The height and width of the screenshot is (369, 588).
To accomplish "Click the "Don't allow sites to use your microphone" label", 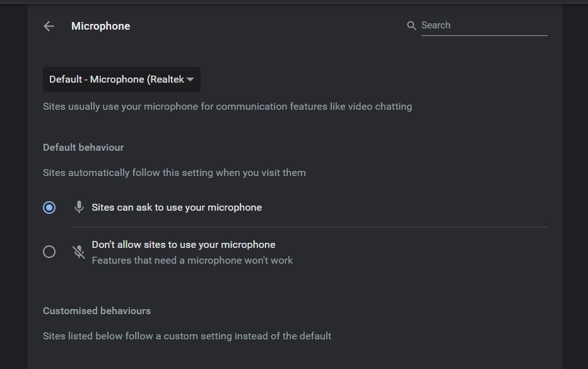I will tap(184, 245).
